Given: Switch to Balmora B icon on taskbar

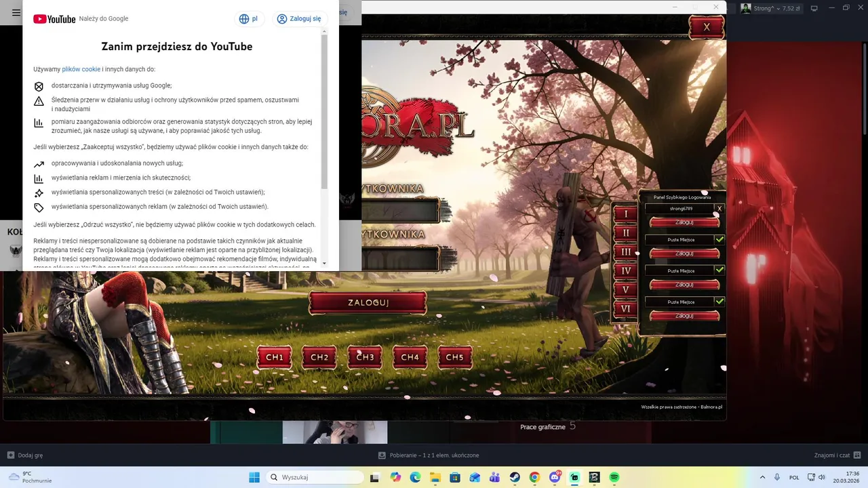Looking at the screenshot, I should click(594, 477).
